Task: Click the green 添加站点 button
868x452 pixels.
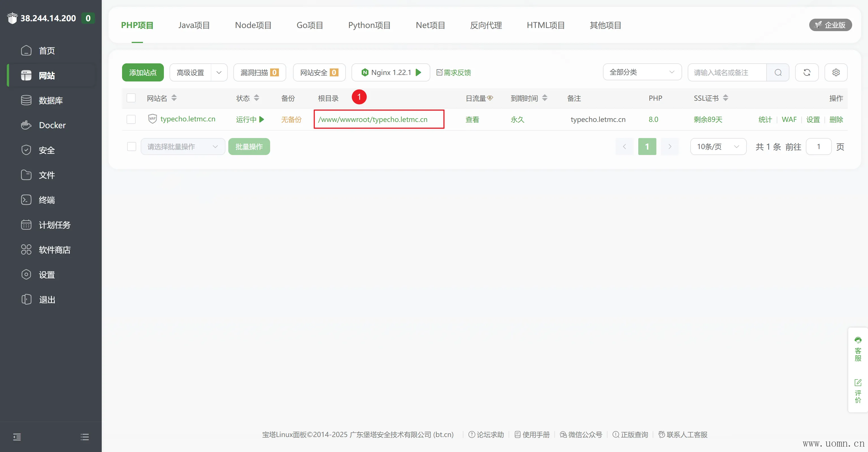Action: click(142, 72)
